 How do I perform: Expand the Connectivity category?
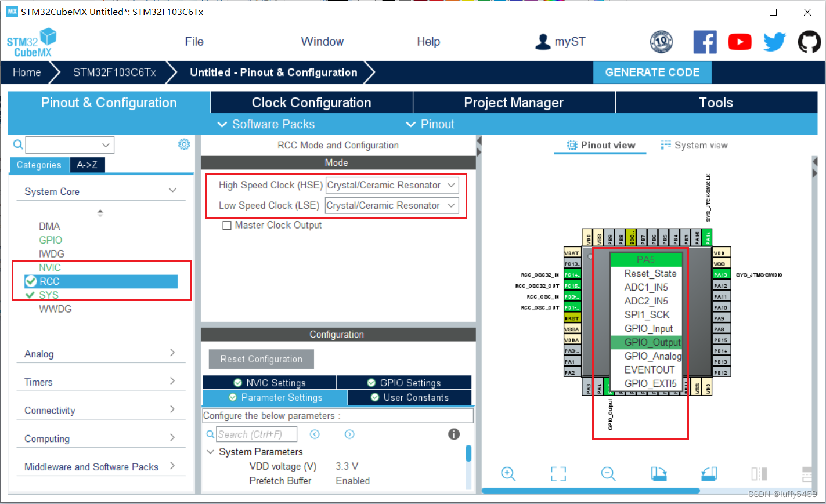172,409
